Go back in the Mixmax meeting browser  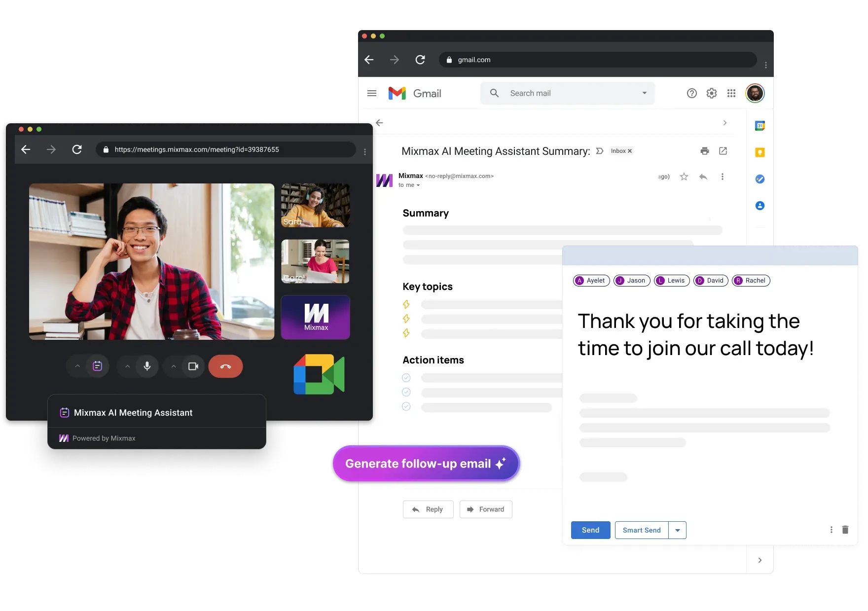pyautogui.click(x=26, y=149)
